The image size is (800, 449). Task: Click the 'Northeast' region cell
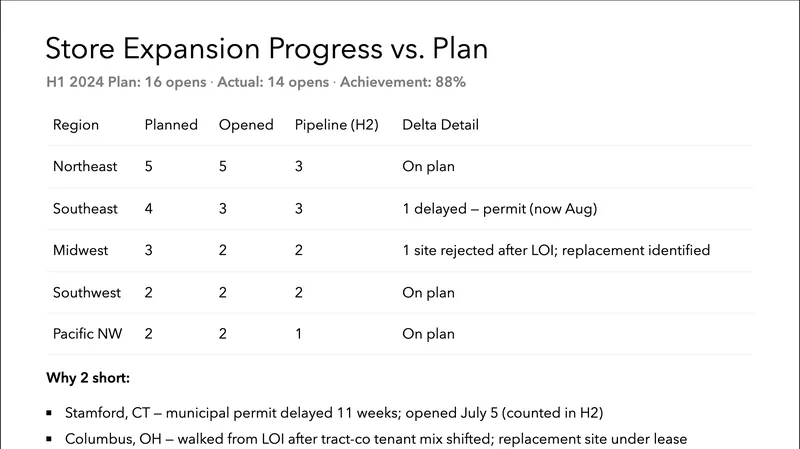85,167
